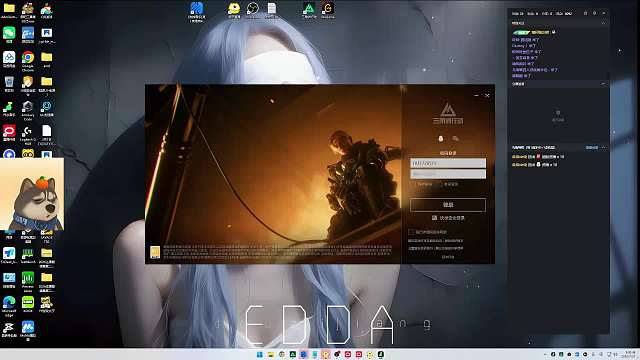
Task: Click the husky dog sticker overlay
Action: click(32, 194)
